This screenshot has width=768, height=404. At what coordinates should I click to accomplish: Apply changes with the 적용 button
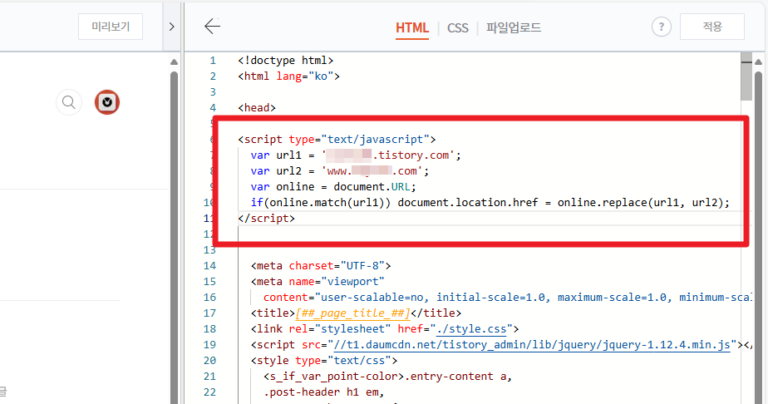712,26
